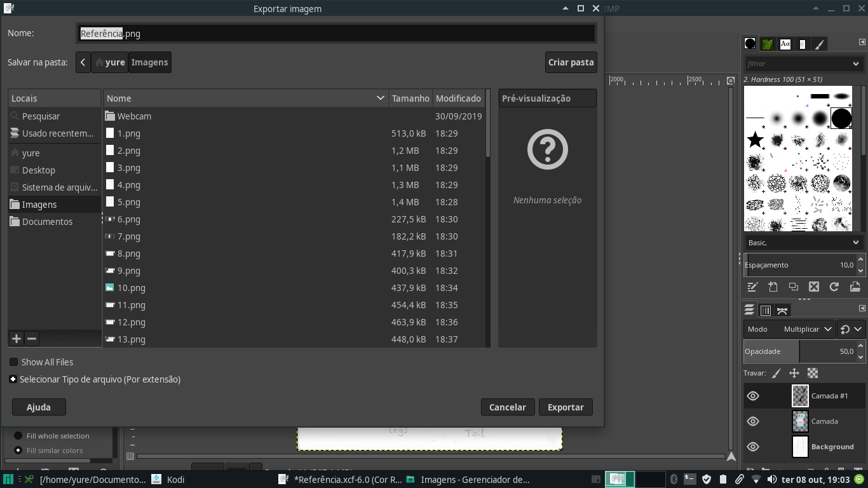Select Desktop in Locais sidebar
868x488 pixels.
click(55, 170)
